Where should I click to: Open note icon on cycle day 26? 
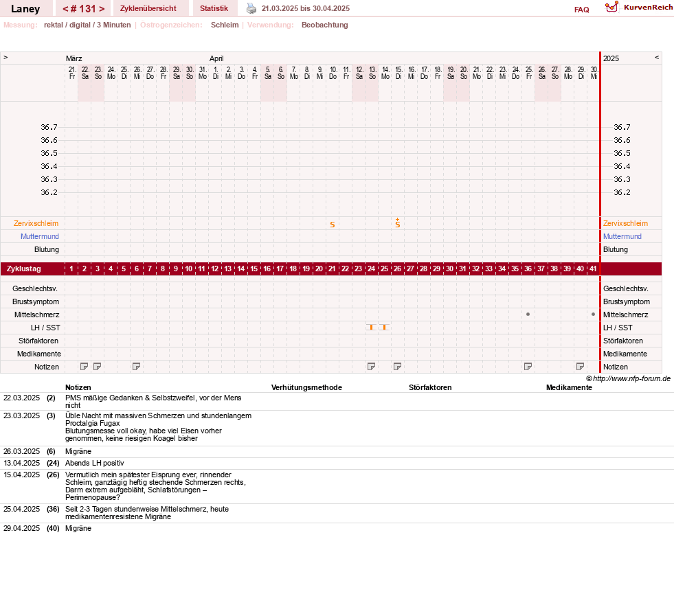coord(398,367)
